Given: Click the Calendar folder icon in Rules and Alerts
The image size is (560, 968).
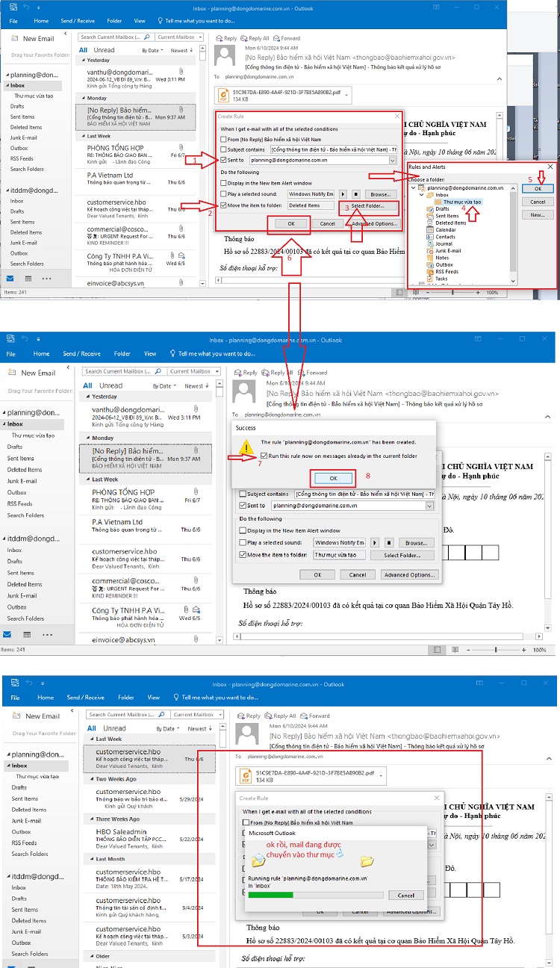Looking at the screenshot, I should [x=431, y=230].
